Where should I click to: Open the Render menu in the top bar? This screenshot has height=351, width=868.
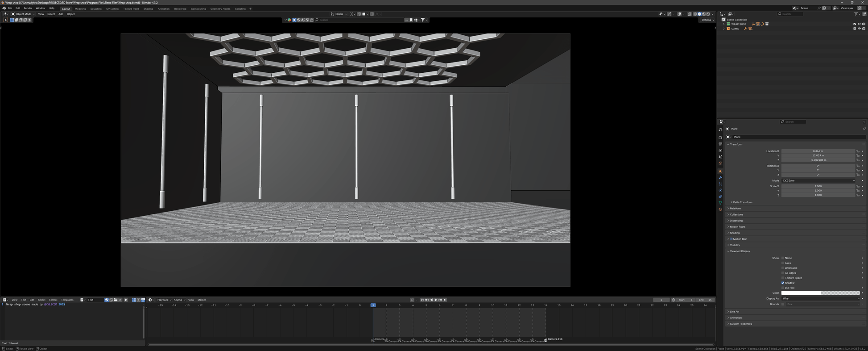click(x=28, y=8)
